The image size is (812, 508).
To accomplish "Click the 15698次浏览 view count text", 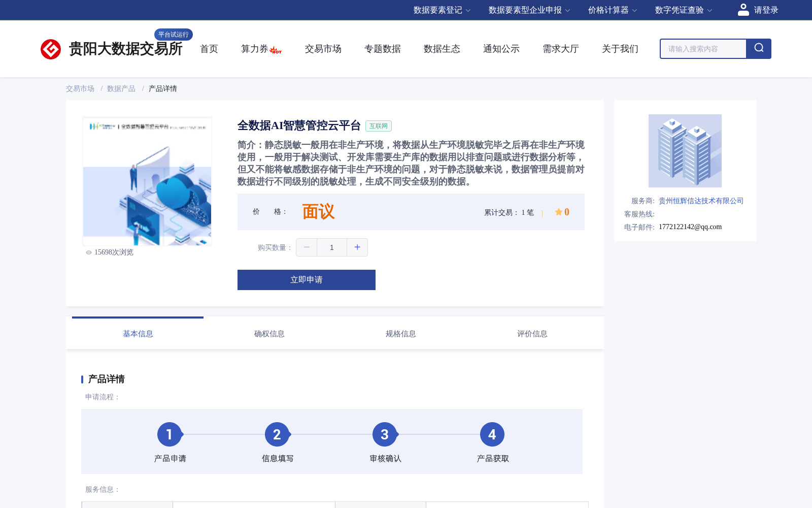I will [114, 252].
